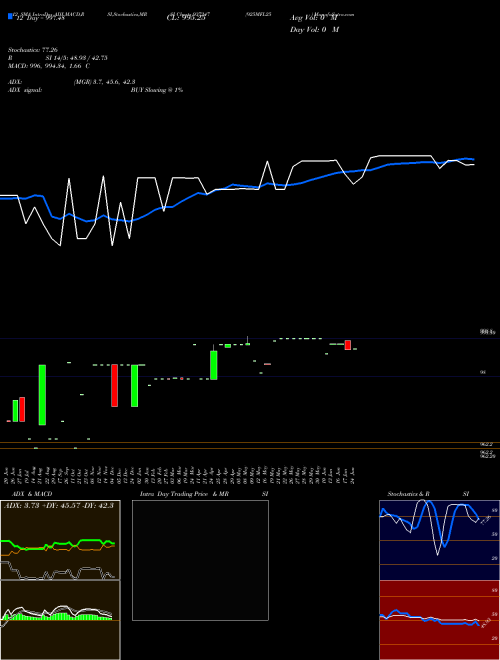Select the 'SI 14/3: 48.93 / 42.73' reading
The image size is (500, 660).
pos(77,58)
